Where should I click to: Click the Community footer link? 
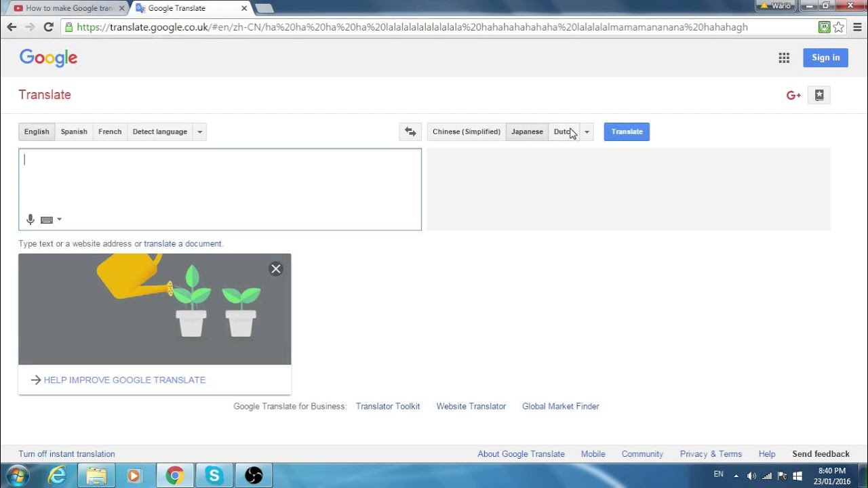(642, 454)
